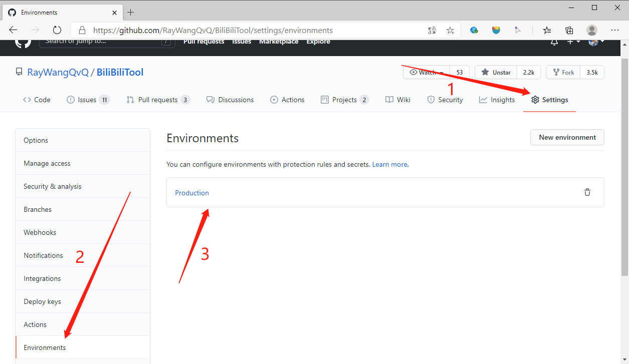Image resolution: width=629 pixels, height=364 pixels.
Task: Refresh the page in the browser
Action: click(57, 30)
